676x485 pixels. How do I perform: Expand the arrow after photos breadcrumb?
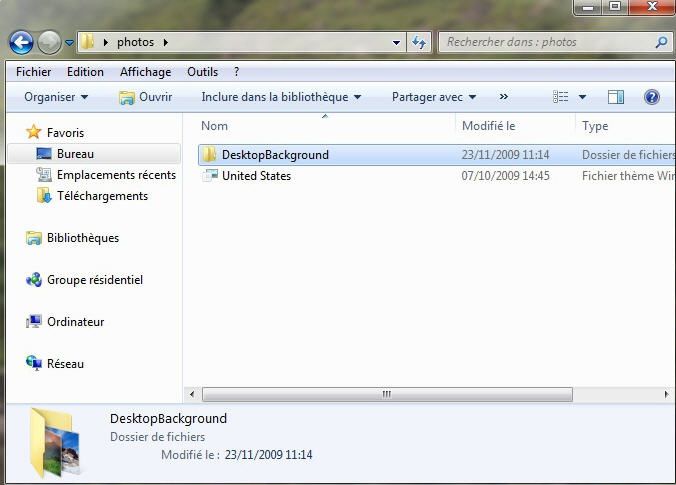click(x=166, y=42)
